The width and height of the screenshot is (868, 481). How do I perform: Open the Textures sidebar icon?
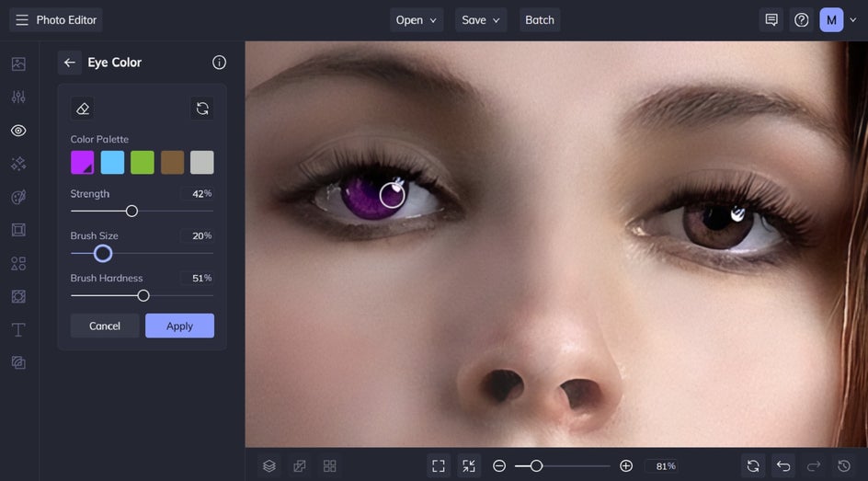(18, 297)
